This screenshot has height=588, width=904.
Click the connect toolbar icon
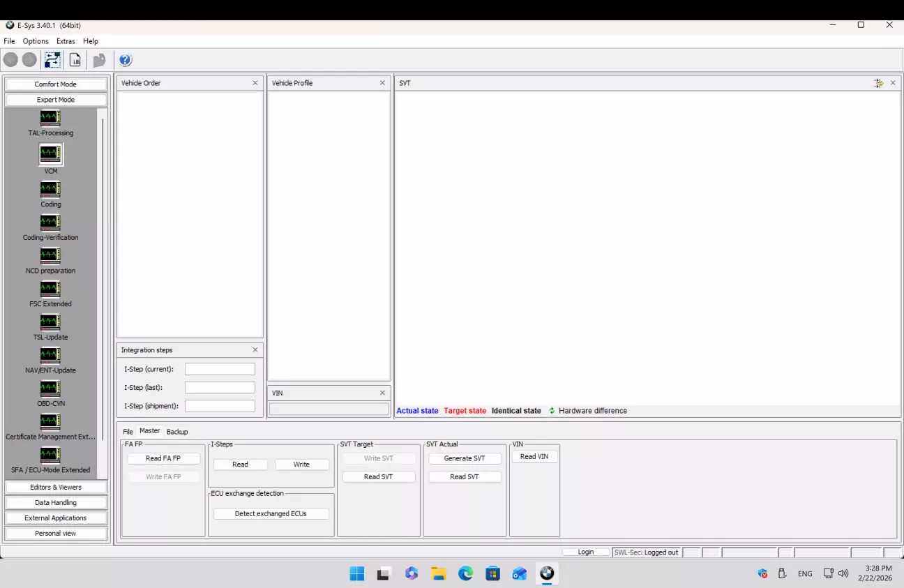[52, 60]
